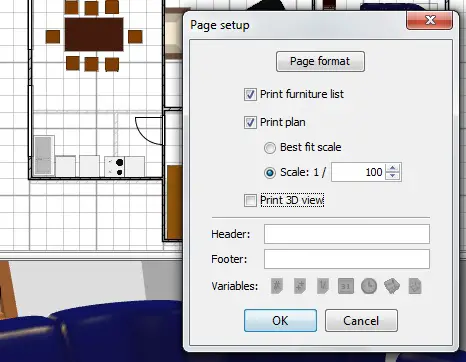Insert the page number variable icon
This screenshot has width=466, height=362.
277,286
